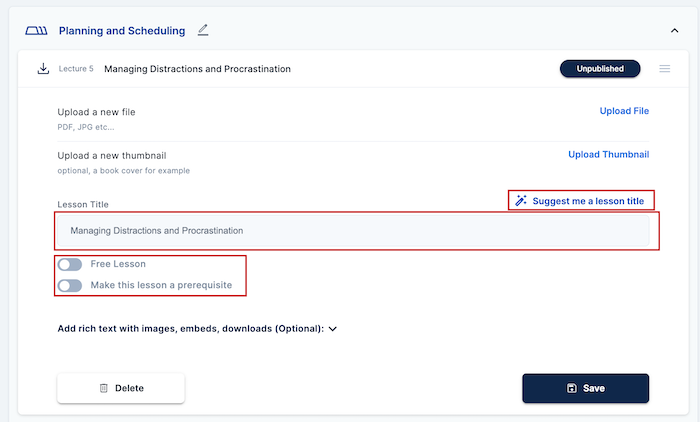Click the Upload a new thumbnail label

pyautogui.click(x=112, y=156)
